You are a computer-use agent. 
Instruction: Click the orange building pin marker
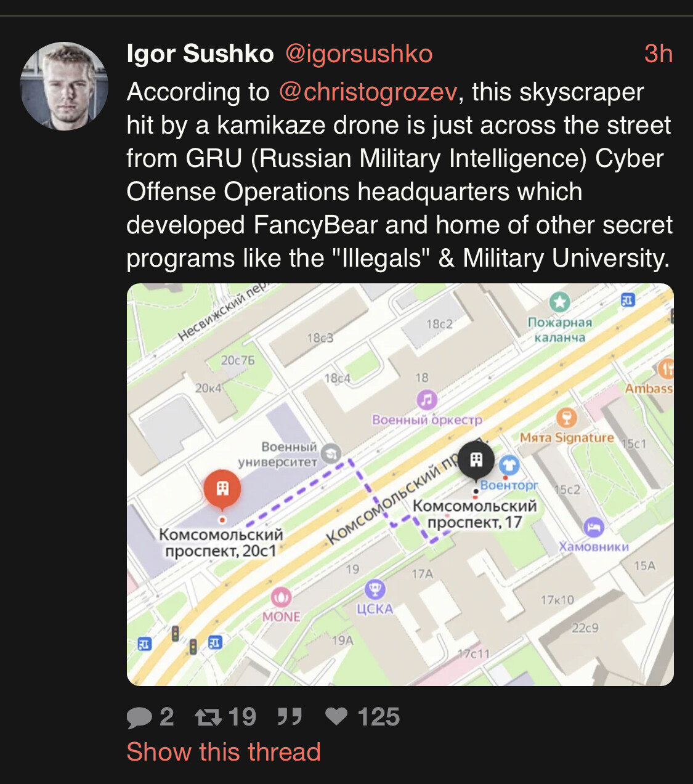pyautogui.click(x=222, y=489)
